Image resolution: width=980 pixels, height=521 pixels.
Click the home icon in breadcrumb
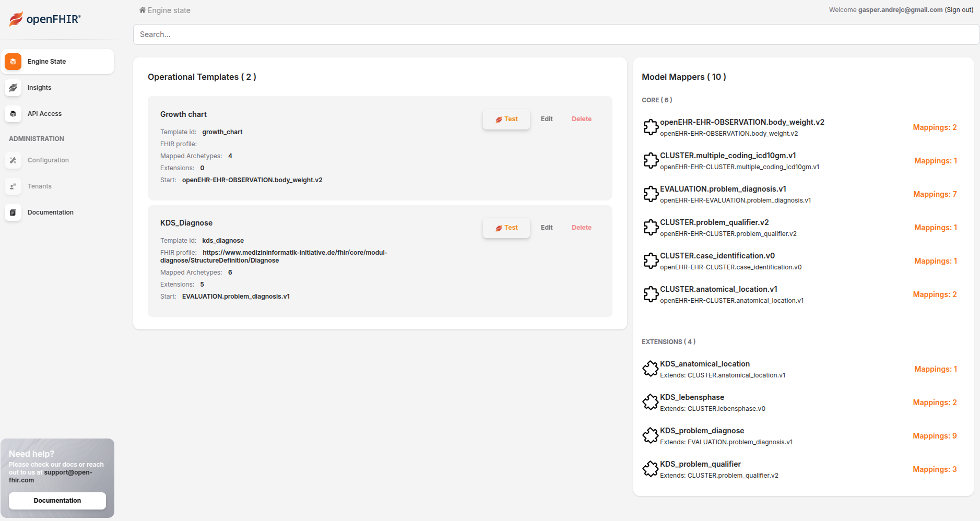pyautogui.click(x=142, y=10)
